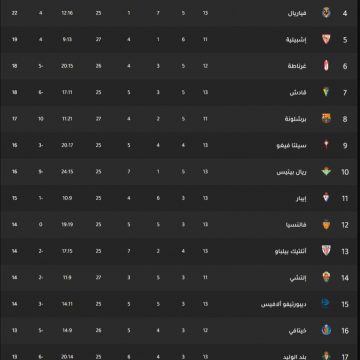The height and width of the screenshot is (360, 360).
Task: Open the غرناطة team name link
Action: point(297,66)
